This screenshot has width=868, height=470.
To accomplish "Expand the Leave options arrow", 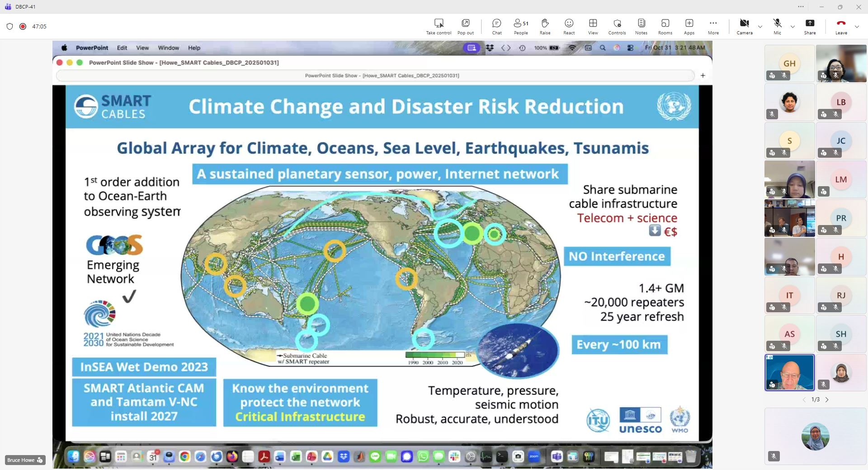I will tap(857, 27).
